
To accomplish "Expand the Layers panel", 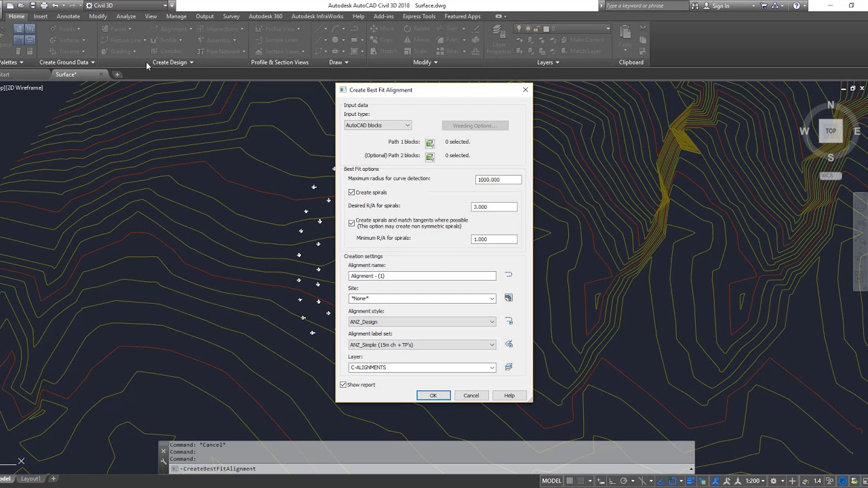I will click(x=548, y=62).
